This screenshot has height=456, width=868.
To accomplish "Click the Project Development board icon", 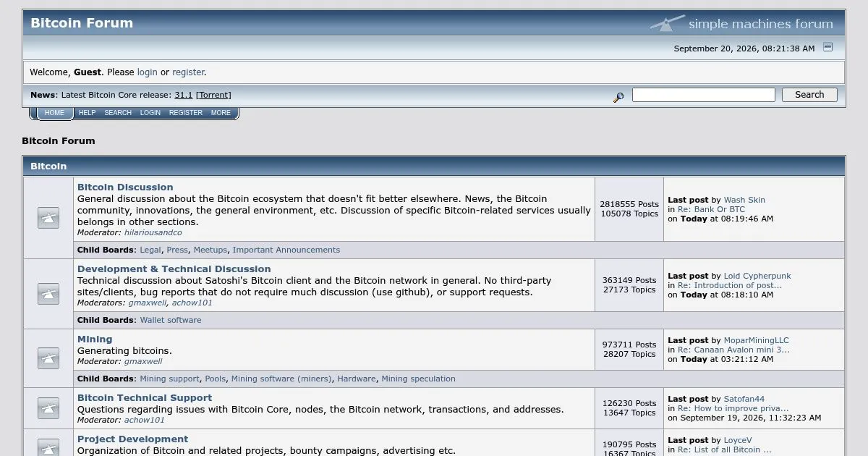I will (x=48, y=447).
